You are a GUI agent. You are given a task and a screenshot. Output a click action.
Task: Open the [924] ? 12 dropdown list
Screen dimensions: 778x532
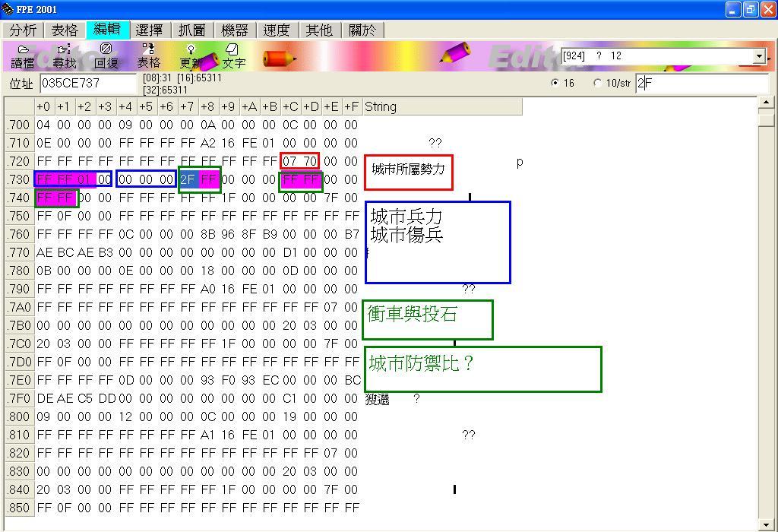click(x=759, y=56)
